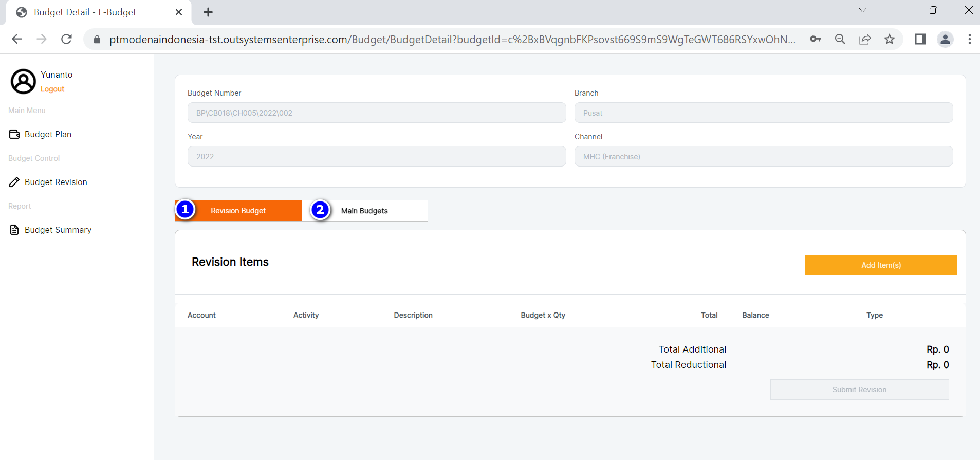Image resolution: width=980 pixels, height=460 pixels.
Task: Click the Budget Revision pencil icon
Action: (14, 182)
